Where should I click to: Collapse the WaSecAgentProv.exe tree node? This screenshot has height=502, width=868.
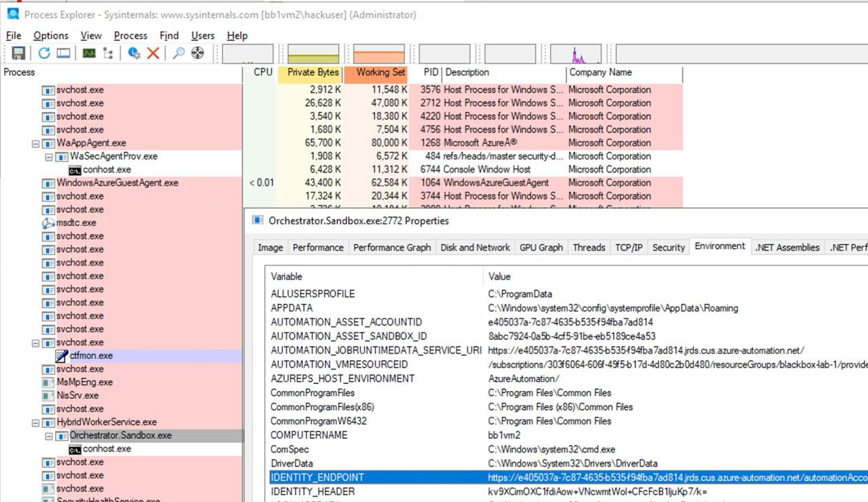49,157
